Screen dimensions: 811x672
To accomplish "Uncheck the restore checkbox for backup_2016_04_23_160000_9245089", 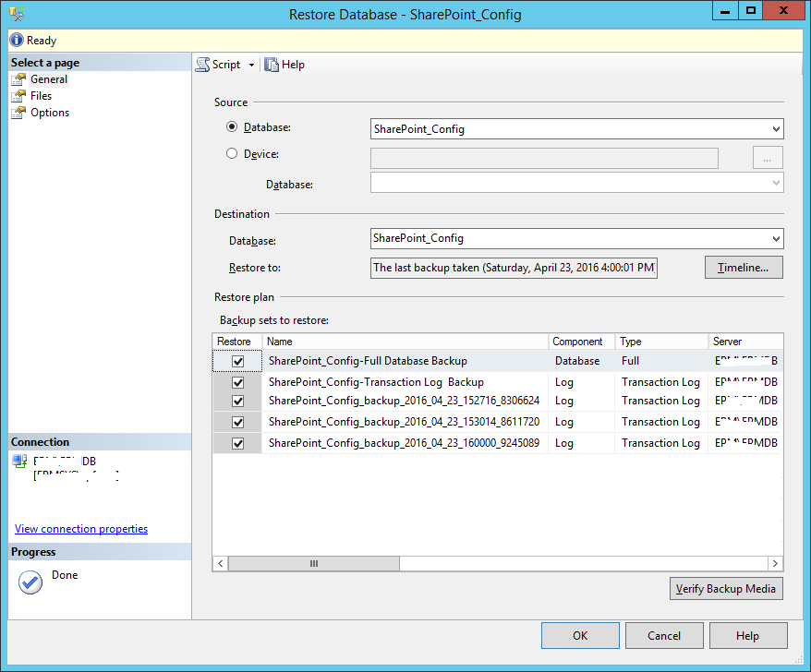I will [237, 442].
